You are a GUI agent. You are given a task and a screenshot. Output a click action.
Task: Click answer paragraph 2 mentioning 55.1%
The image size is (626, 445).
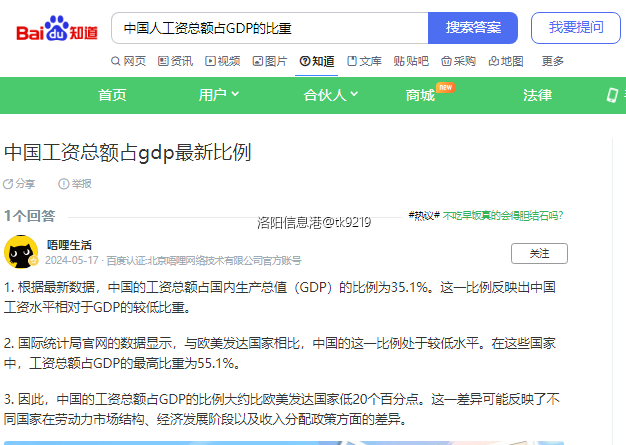tap(280, 353)
